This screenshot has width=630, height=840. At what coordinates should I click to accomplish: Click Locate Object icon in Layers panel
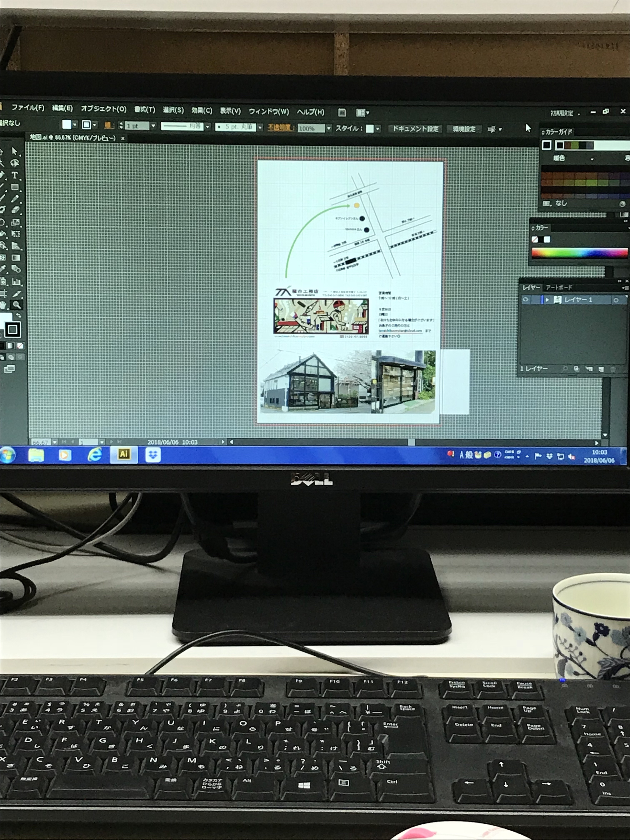click(565, 368)
